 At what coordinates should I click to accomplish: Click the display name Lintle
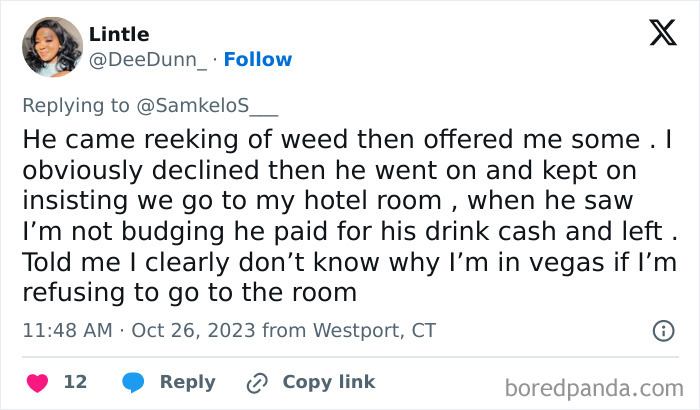click(x=120, y=35)
